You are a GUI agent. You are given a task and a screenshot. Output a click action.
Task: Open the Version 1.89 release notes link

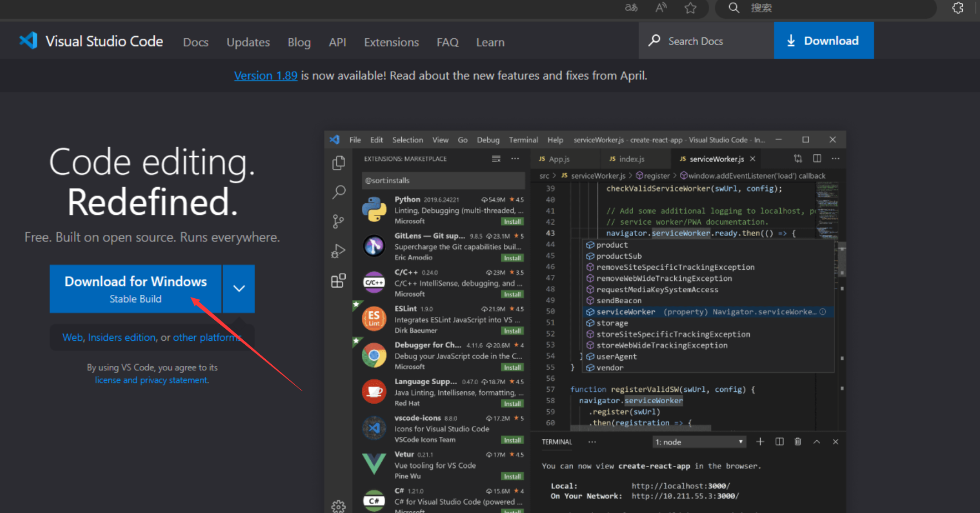[265, 76]
